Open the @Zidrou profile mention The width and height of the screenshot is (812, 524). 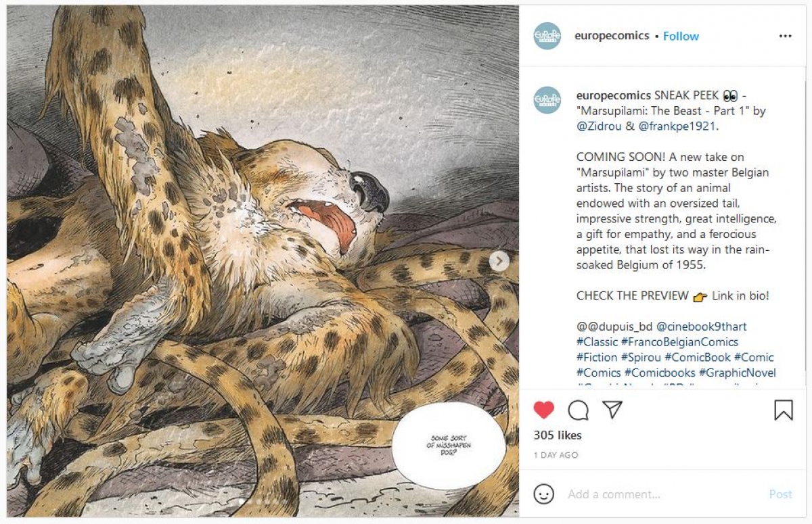(599, 126)
